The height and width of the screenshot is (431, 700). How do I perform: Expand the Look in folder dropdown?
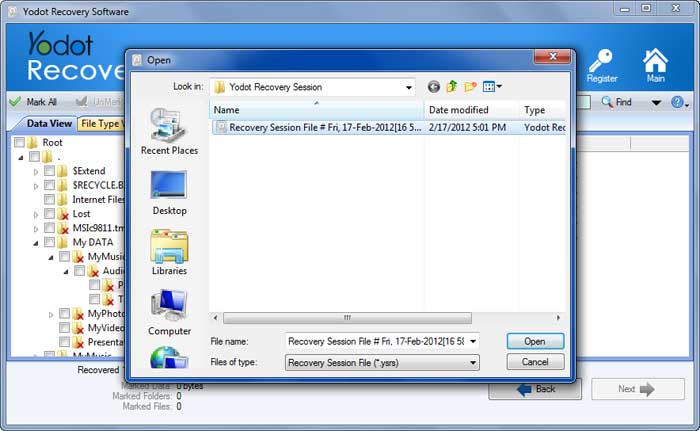point(409,87)
